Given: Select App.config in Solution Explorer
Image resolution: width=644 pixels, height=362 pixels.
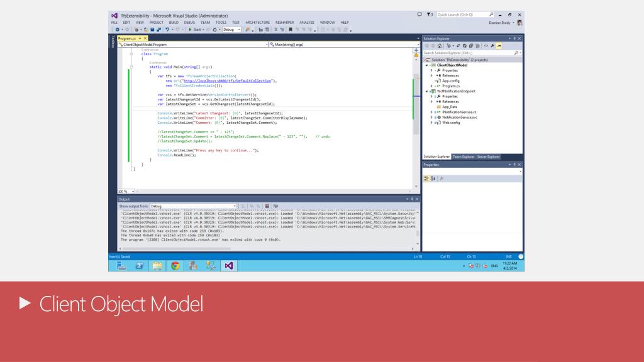Looking at the screenshot, I should coord(450,81).
